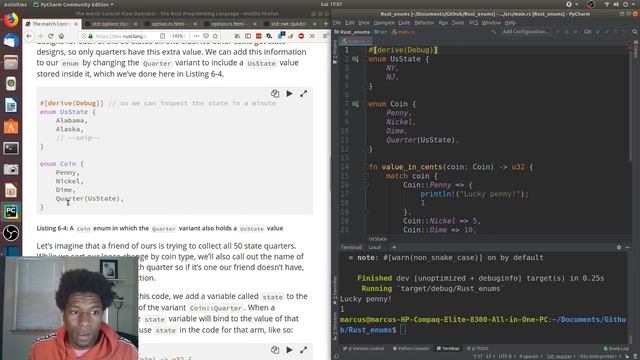Open Version Control tool window
This screenshot has width=640, height=360.
click(x=363, y=348)
